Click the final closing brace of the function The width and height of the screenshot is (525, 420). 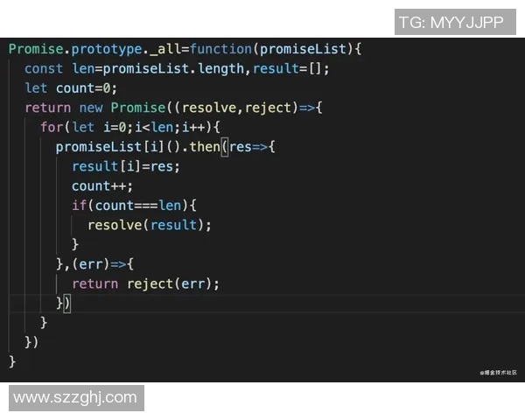pos(12,361)
